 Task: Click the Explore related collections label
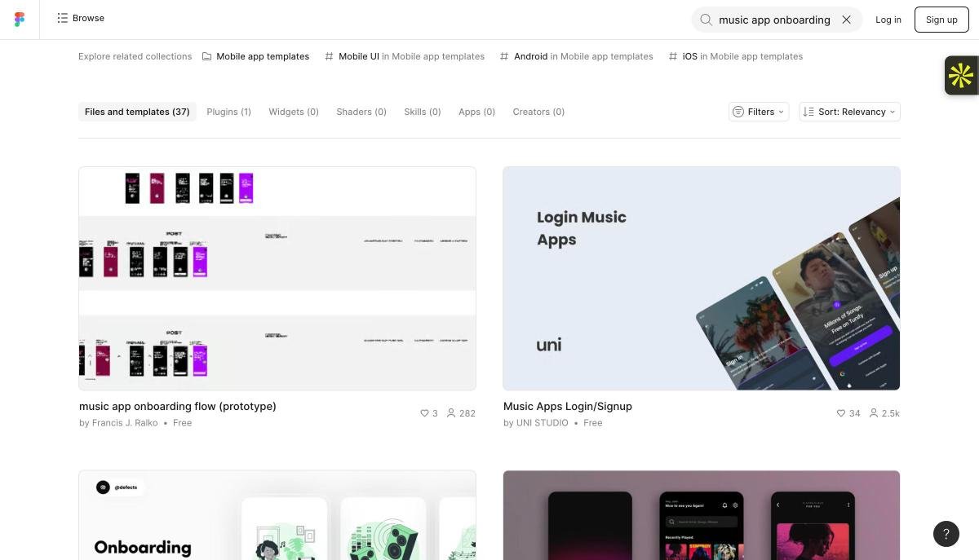pos(135,56)
